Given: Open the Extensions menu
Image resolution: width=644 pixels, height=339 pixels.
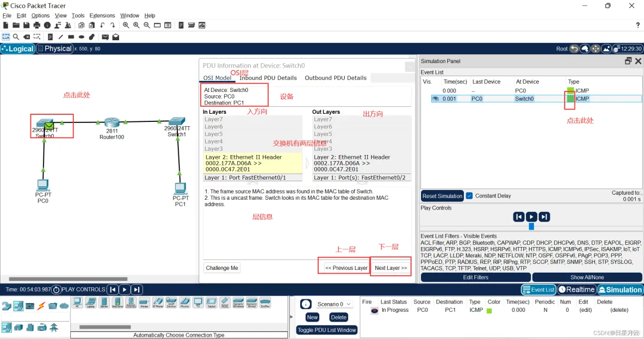Looking at the screenshot, I should click(x=102, y=16).
